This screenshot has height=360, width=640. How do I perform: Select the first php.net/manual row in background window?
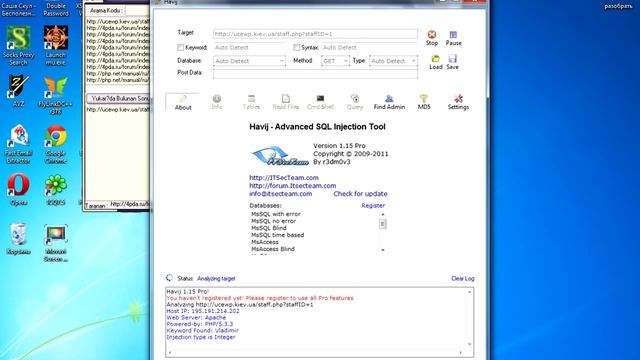118,73
